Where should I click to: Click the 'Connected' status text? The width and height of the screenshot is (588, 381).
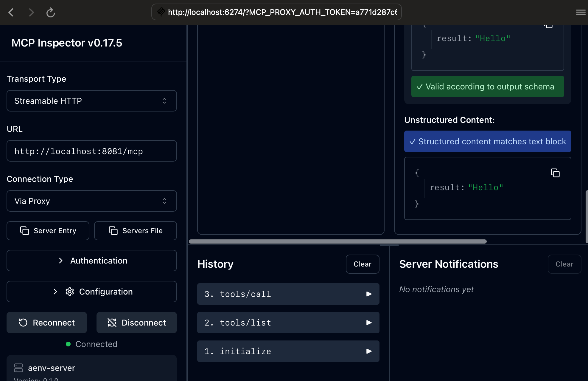96,344
